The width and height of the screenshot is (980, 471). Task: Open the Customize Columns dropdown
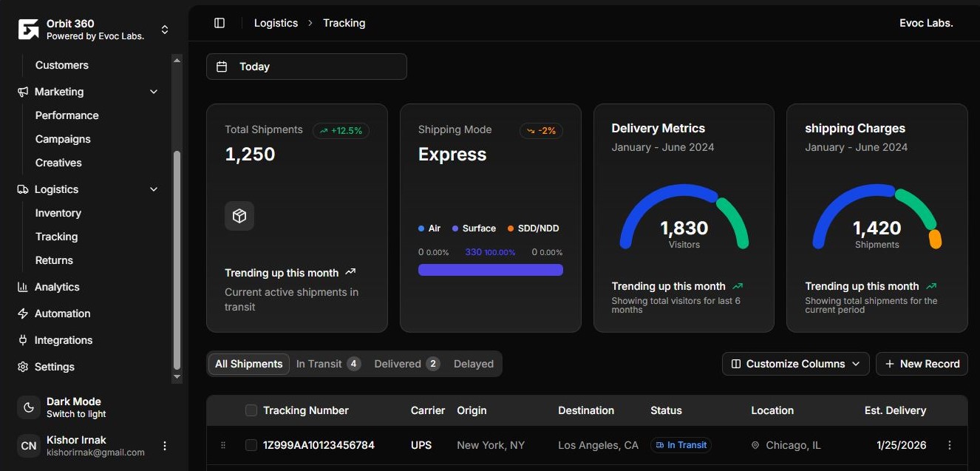(x=795, y=363)
